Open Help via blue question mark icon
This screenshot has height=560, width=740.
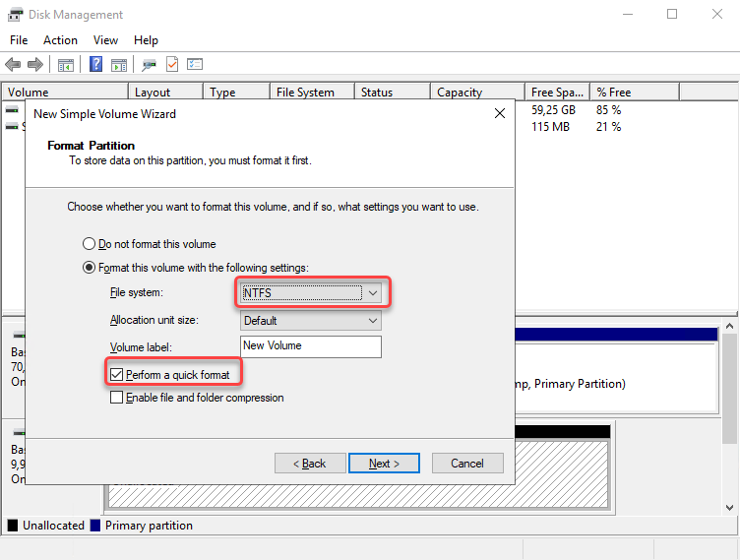[96, 65]
